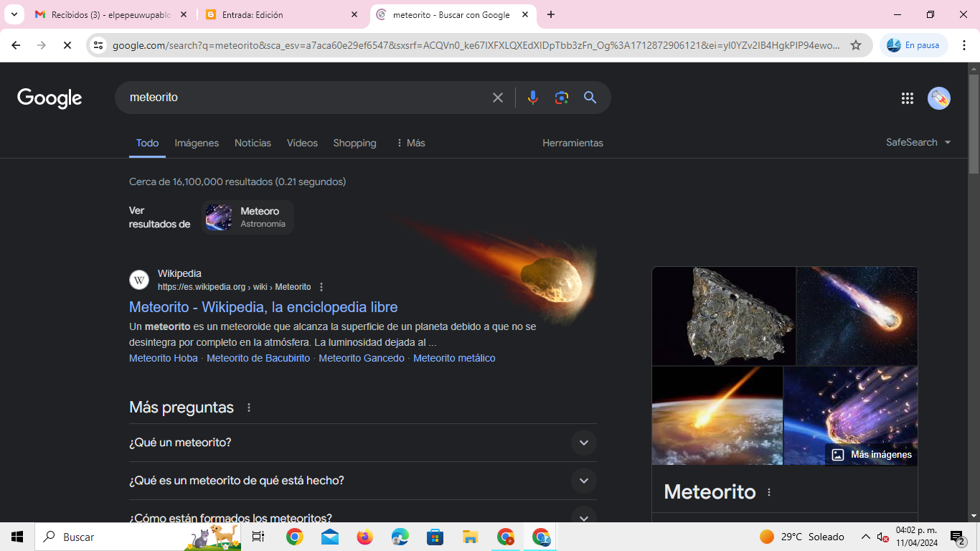Show hidden system tray icons

pyautogui.click(x=866, y=537)
